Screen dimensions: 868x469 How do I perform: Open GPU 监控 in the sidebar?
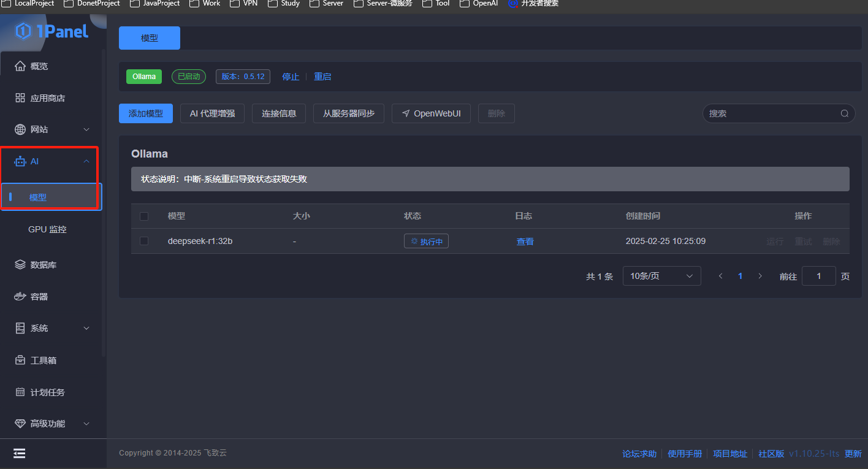click(47, 229)
